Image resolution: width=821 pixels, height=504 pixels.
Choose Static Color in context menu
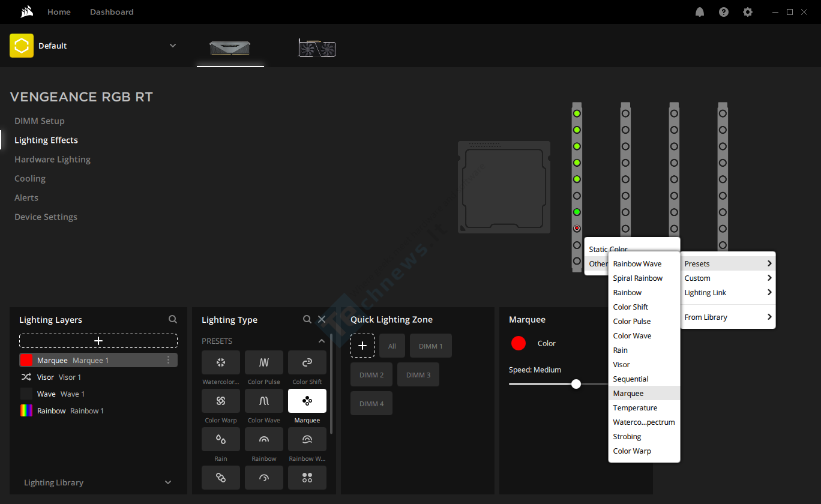click(632, 249)
